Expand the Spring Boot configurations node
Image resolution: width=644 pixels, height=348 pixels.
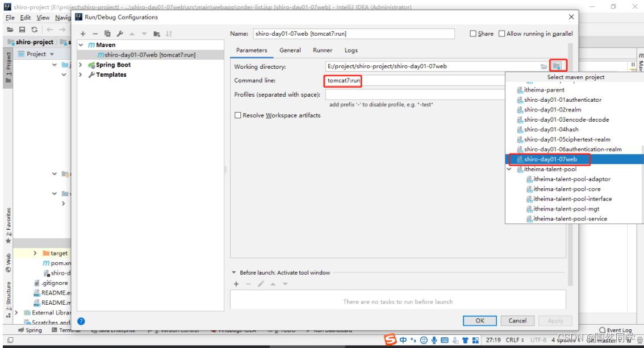tap(81, 65)
